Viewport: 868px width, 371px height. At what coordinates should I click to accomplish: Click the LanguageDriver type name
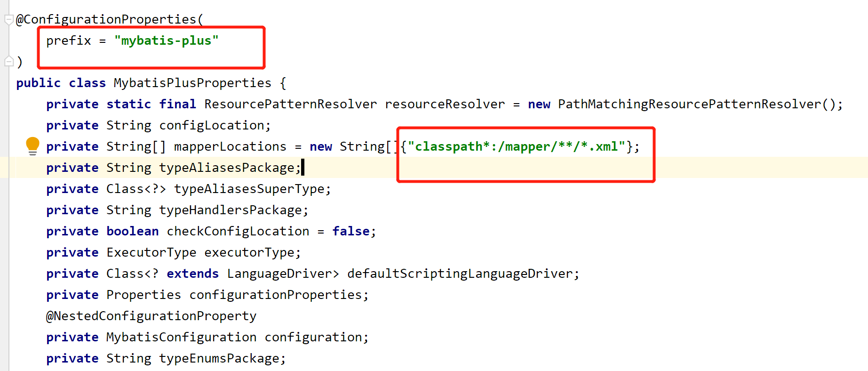pos(279,274)
